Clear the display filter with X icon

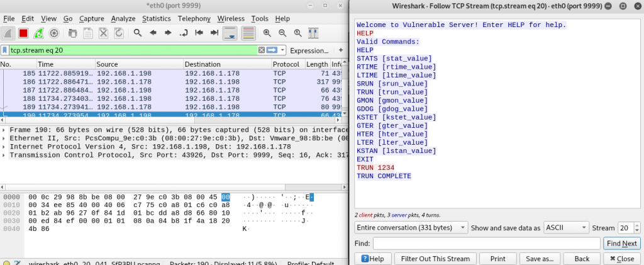tap(261, 50)
